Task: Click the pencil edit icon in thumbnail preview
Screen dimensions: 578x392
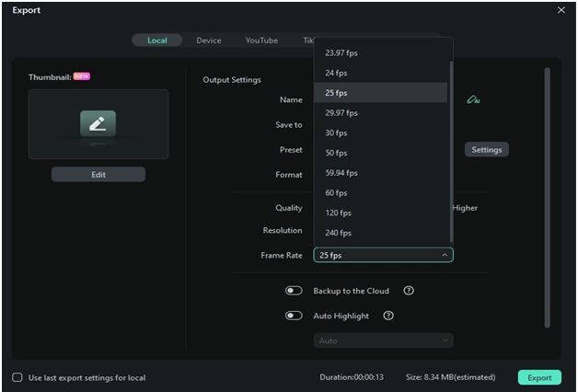Action: coord(98,122)
